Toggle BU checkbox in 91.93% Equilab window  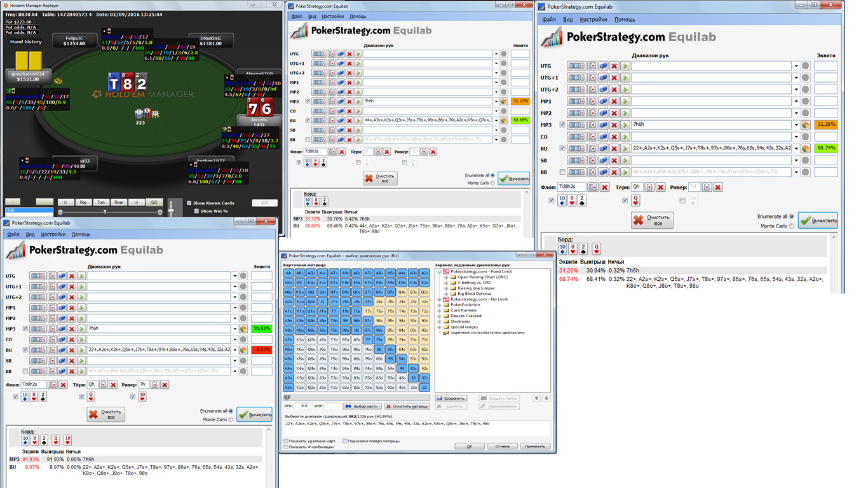click(25, 350)
